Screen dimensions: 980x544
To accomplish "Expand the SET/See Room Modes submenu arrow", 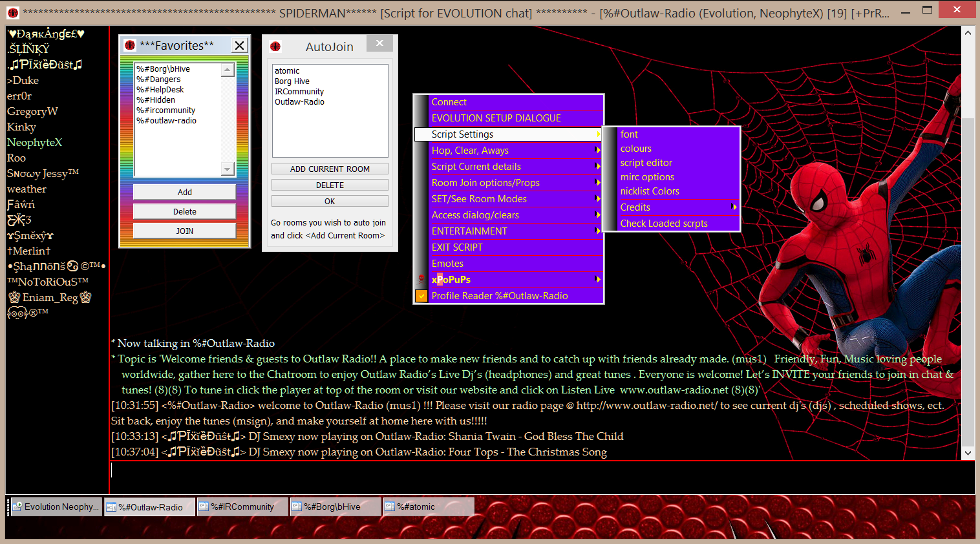I will coord(598,199).
